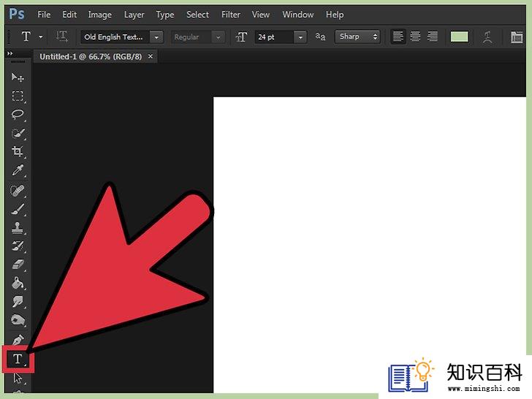Select the Sponge tool in toolbox
The height and width of the screenshot is (399, 532).
(x=18, y=320)
